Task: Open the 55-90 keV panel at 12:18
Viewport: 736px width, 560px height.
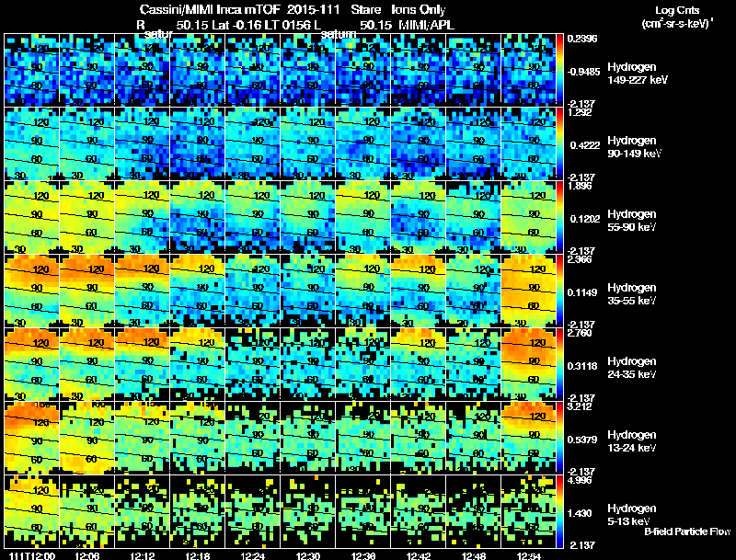Action: 198,217
